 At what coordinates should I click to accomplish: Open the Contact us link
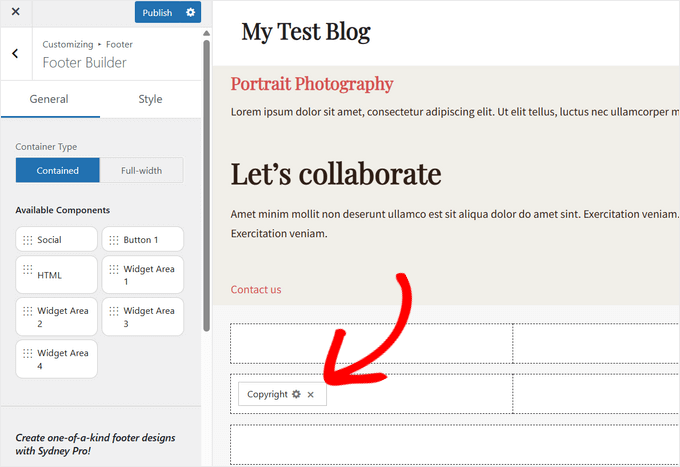click(x=256, y=289)
